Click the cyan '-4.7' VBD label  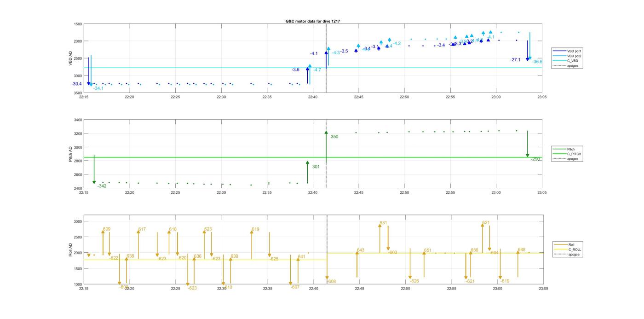[317, 70]
